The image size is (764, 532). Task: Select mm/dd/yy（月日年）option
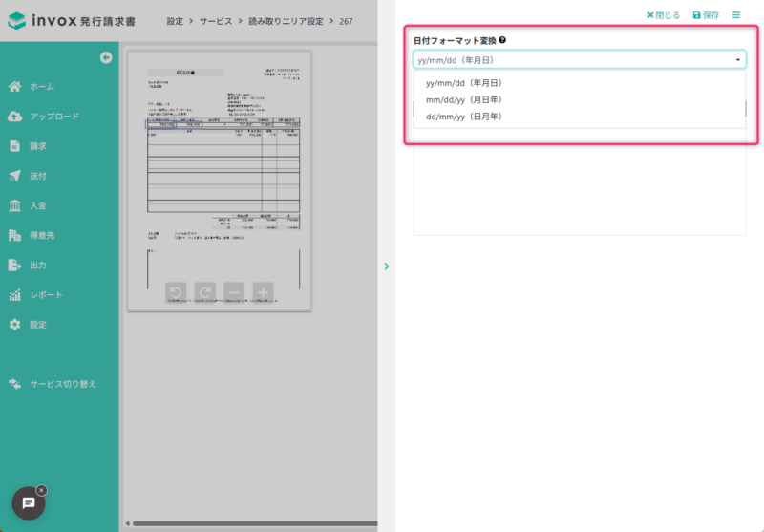580,100
